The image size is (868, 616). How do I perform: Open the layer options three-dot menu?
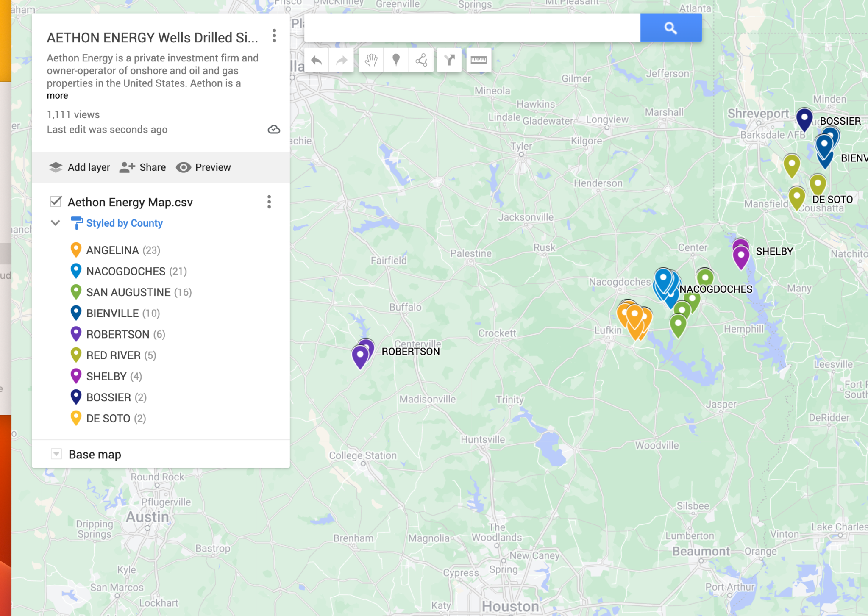click(x=269, y=202)
